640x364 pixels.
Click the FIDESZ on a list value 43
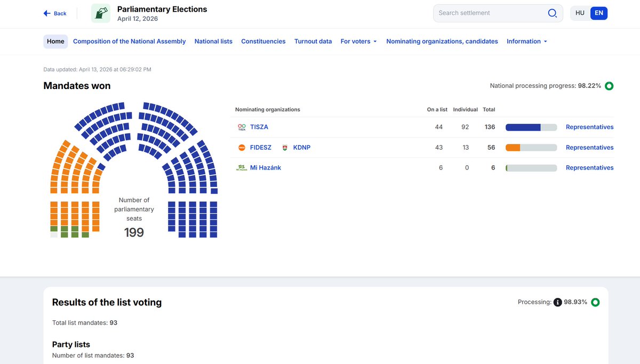coord(439,148)
